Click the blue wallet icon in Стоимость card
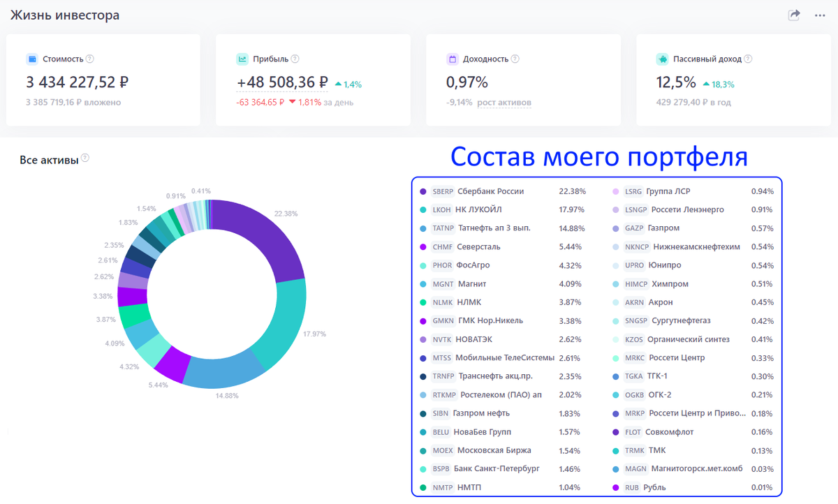This screenshot has height=504, width=838. pyautogui.click(x=32, y=59)
